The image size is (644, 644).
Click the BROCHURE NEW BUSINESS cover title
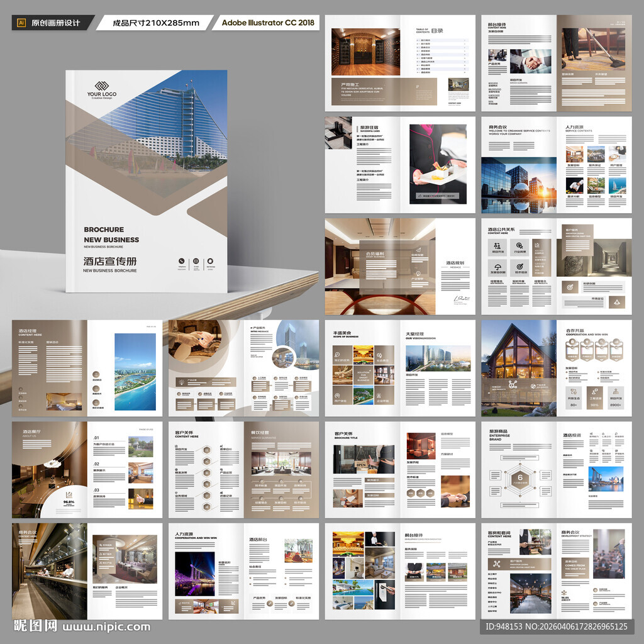(x=111, y=235)
